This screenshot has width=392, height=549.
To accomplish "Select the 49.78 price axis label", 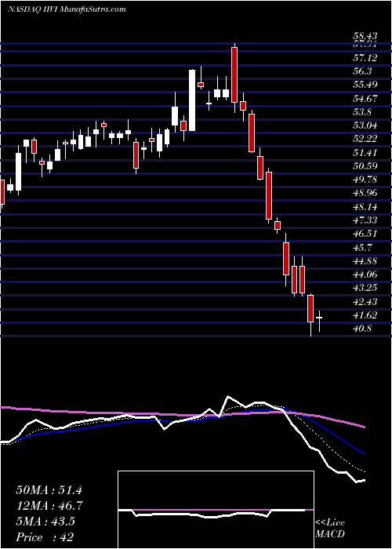I will (x=365, y=180).
